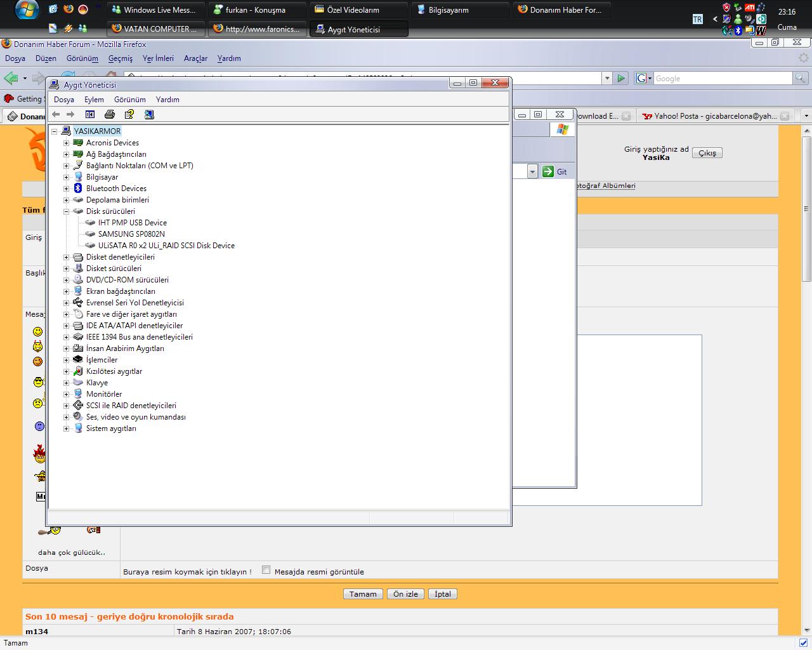The height and width of the screenshot is (650, 812).
Task: Open Eylem menu in Device Manager
Action: [x=94, y=100]
